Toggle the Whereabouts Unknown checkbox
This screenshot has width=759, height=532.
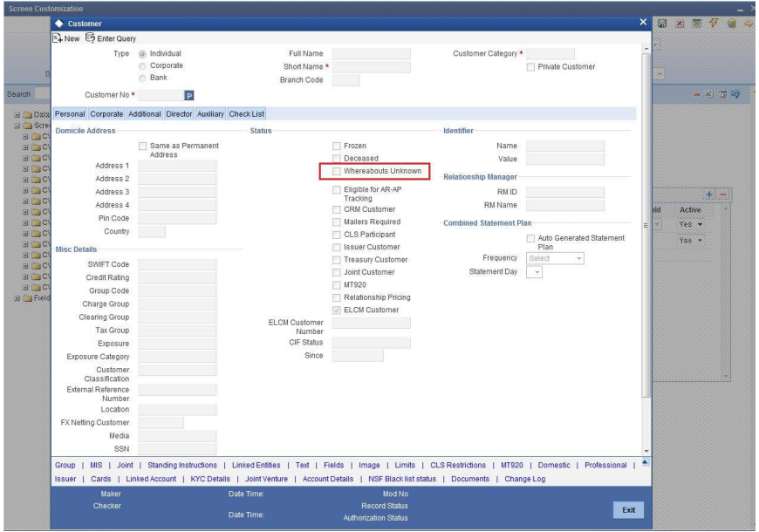coord(337,171)
